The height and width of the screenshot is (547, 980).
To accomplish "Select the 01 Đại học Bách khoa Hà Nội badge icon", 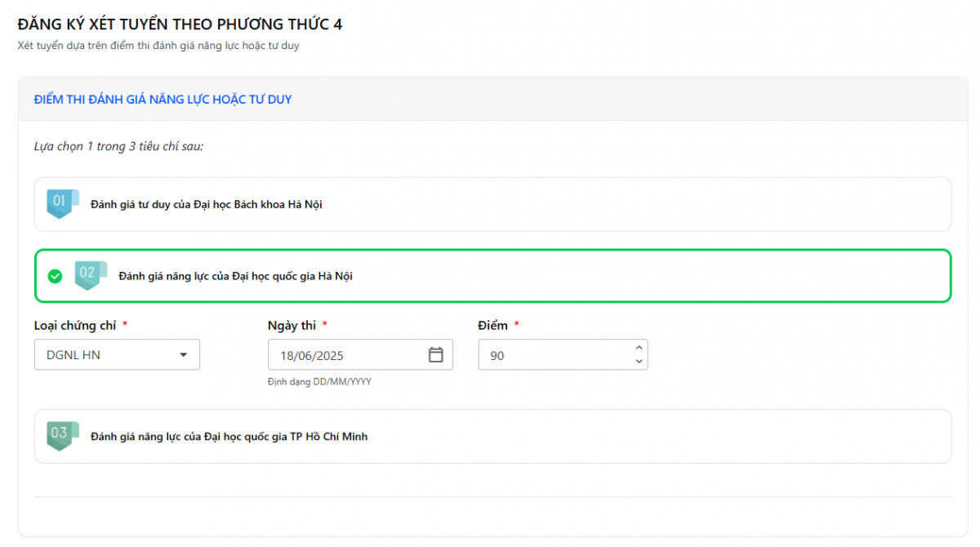I will (63, 203).
